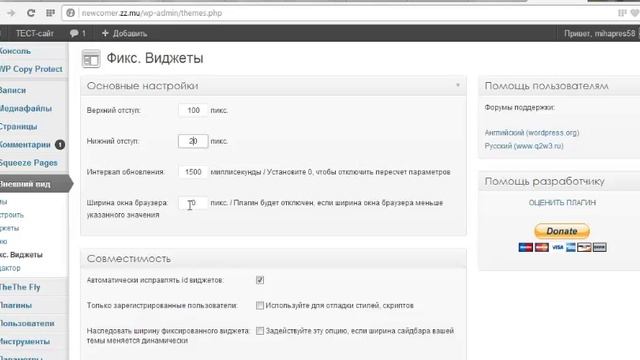Click the plus icon beside Добавить
The height and width of the screenshot is (360, 640).
click(105, 33)
